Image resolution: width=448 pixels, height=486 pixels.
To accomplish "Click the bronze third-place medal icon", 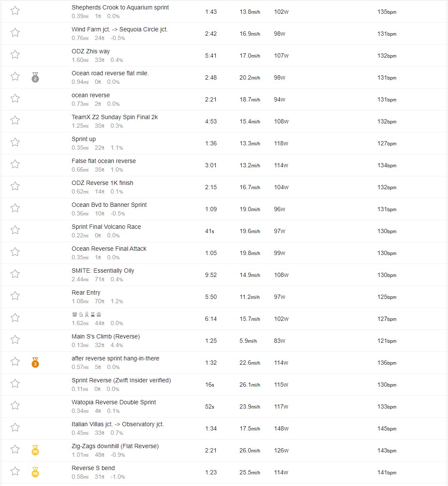I will 35,362.
